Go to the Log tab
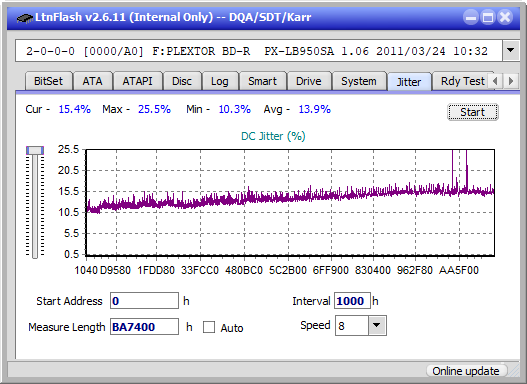The width and height of the screenshot is (527, 384). [x=220, y=81]
